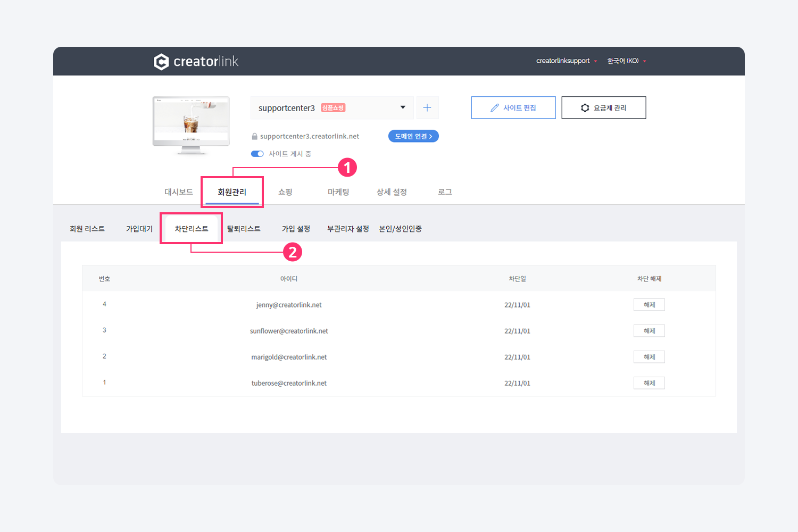Open the supportcenter3 site selector dropdown
This screenshot has width=798, height=532.
(332, 107)
